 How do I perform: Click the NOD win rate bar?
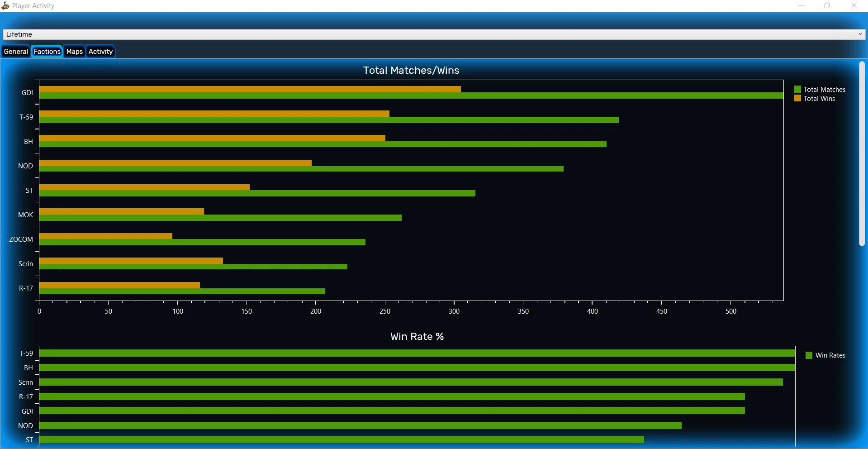pos(360,425)
